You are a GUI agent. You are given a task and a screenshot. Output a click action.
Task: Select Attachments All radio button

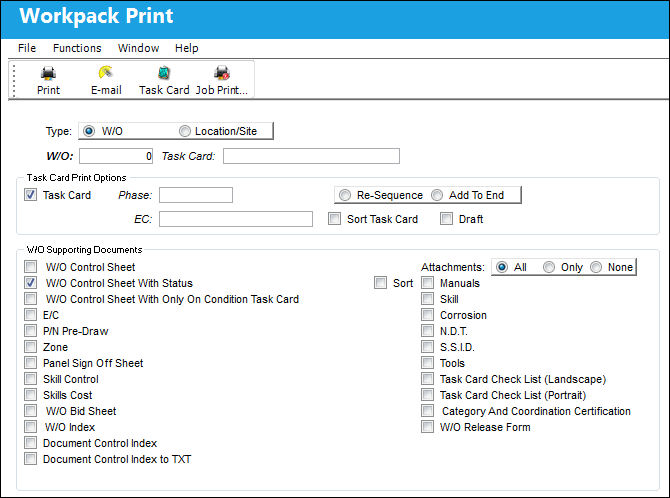(502, 267)
